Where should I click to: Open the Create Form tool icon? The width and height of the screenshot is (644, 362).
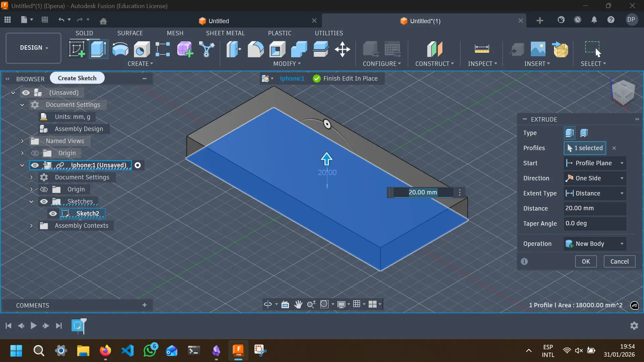(x=185, y=49)
